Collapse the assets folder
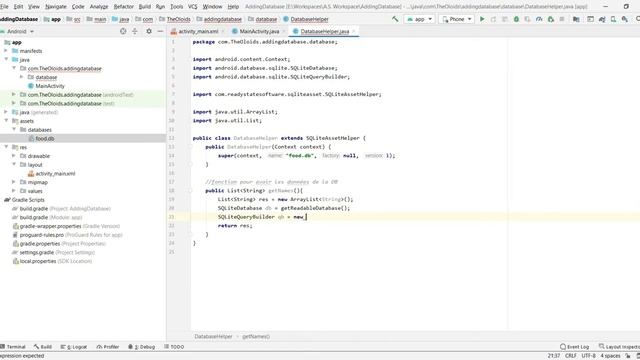The width and height of the screenshot is (640, 360). pyautogui.click(x=6, y=121)
